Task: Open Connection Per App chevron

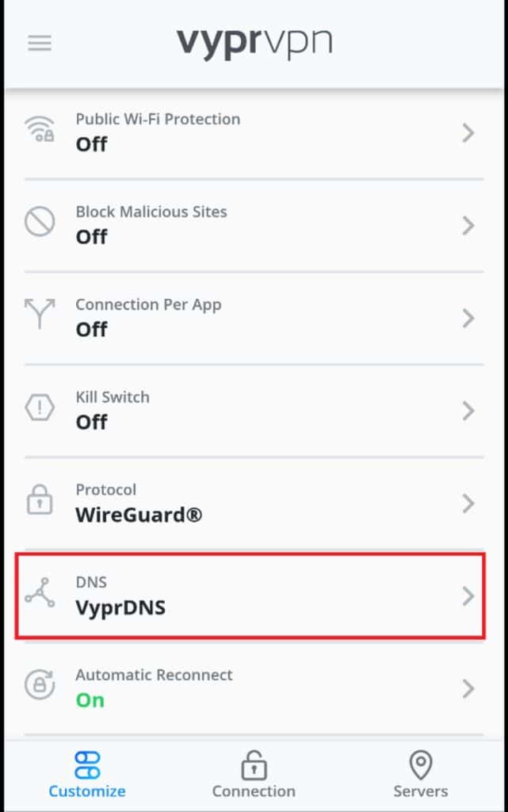Action: [x=468, y=319]
